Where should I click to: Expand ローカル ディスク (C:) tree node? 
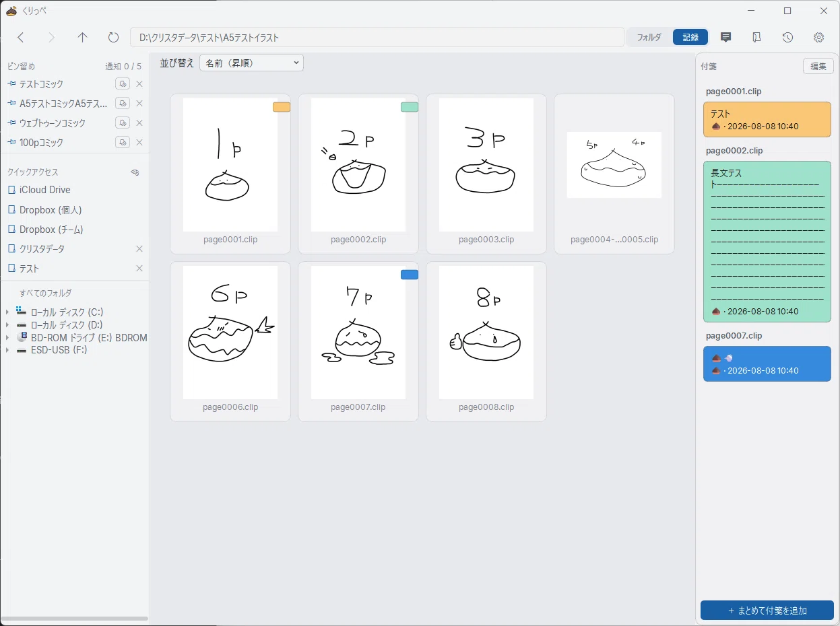click(x=7, y=312)
